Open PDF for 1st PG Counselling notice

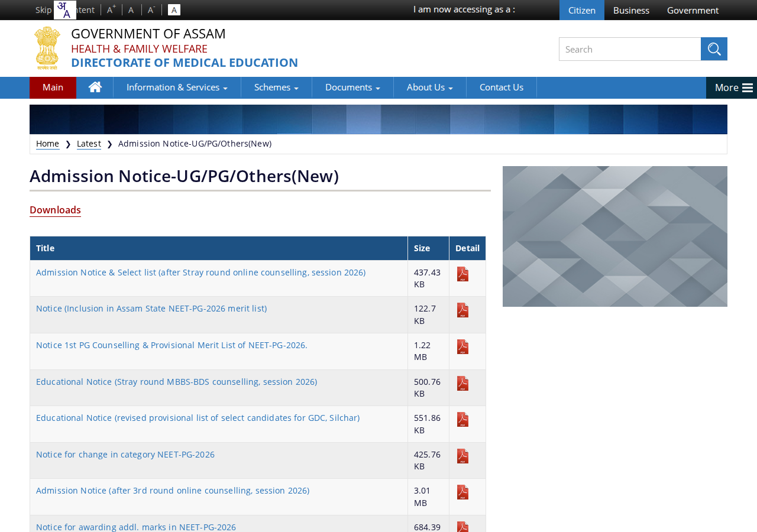(462, 347)
